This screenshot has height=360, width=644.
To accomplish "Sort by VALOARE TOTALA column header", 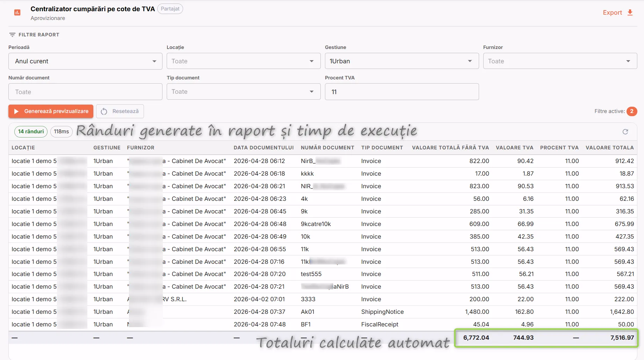I will [x=610, y=148].
